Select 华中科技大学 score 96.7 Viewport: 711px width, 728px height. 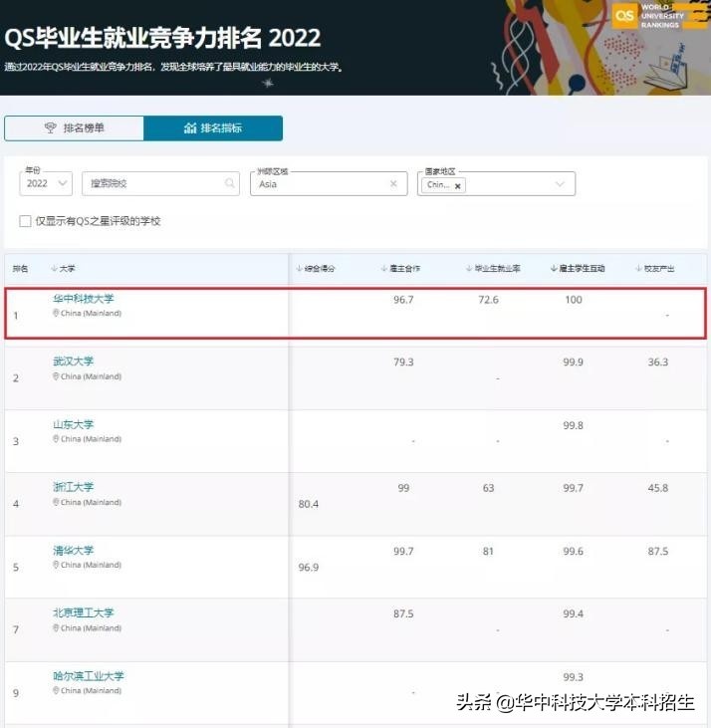point(403,300)
